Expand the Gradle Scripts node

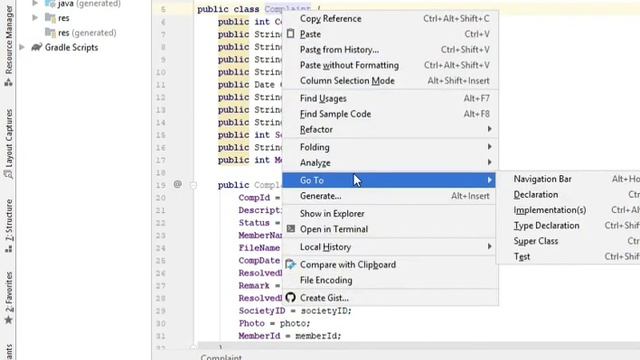pyautogui.click(x=22, y=47)
